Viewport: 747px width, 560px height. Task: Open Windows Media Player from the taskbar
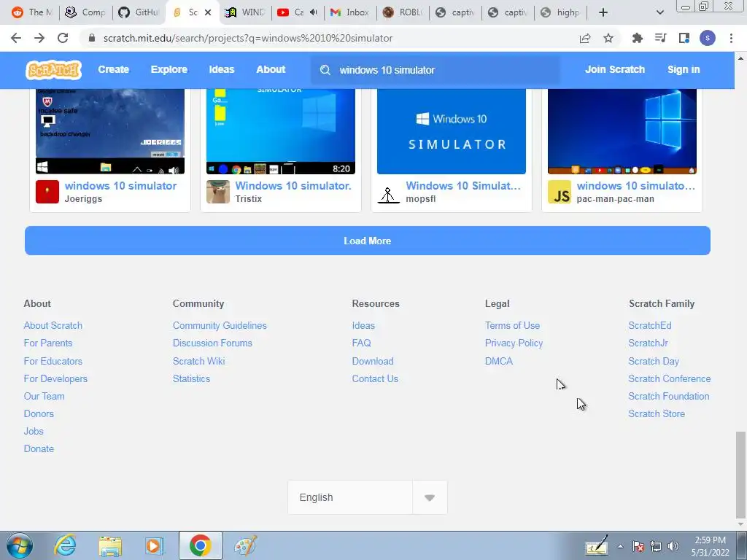155,545
